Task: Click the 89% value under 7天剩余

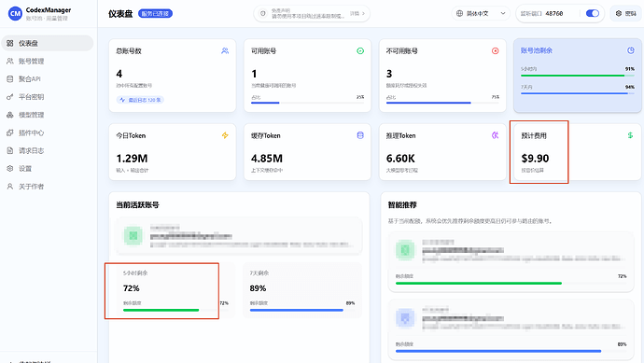Action: (258, 288)
